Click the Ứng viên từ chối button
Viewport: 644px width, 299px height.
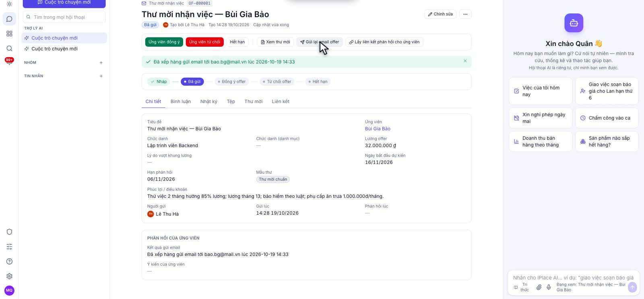click(204, 42)
